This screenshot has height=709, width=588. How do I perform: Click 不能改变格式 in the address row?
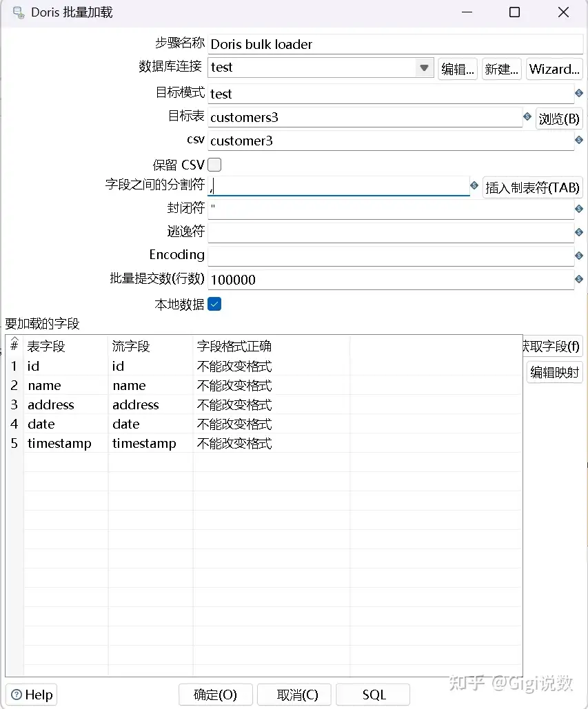click(234, 404)
